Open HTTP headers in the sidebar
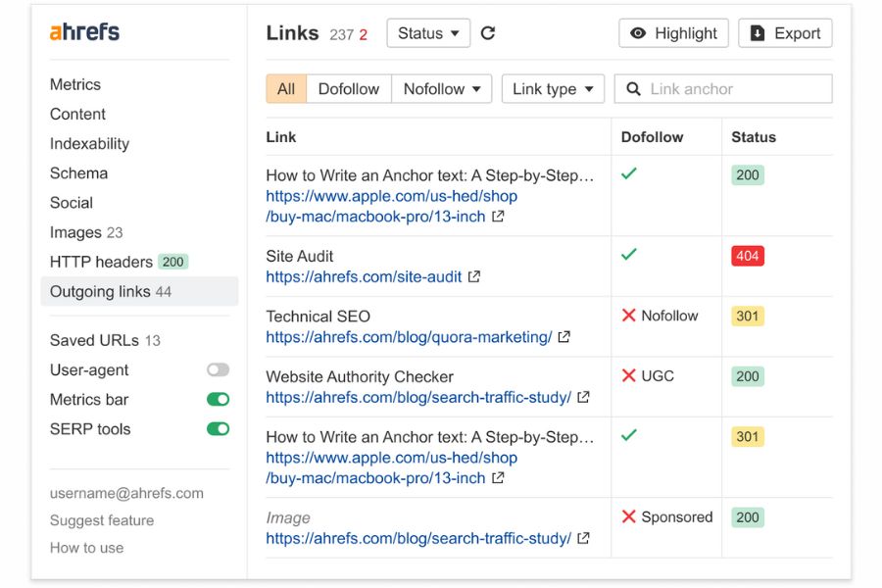The width and height of the screenshot is (882, 588). [119, 262]
